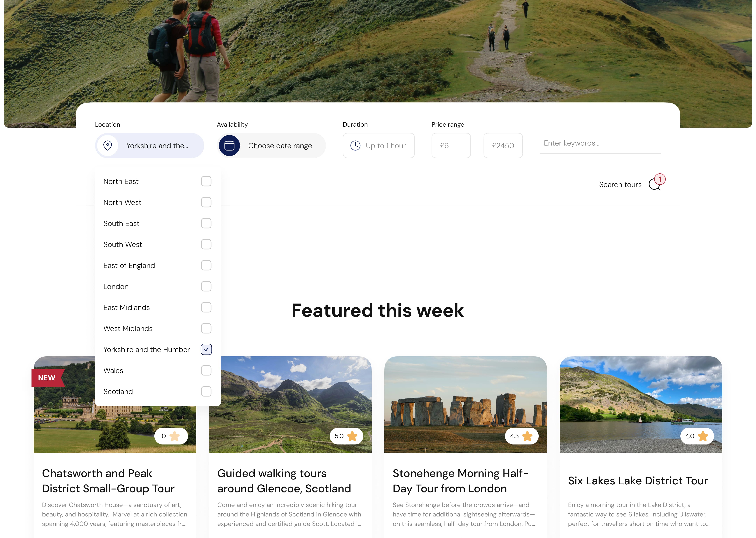This screenshot has height=538, width=756.
Task: Check the London checkbox
Action: [206, 287]
